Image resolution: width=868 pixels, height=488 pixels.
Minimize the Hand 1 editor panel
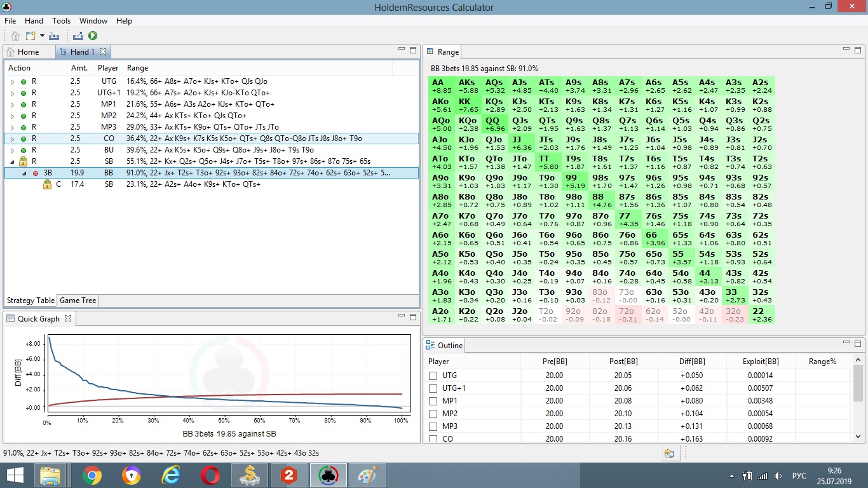pyautogui.click(x=401, y=49)
